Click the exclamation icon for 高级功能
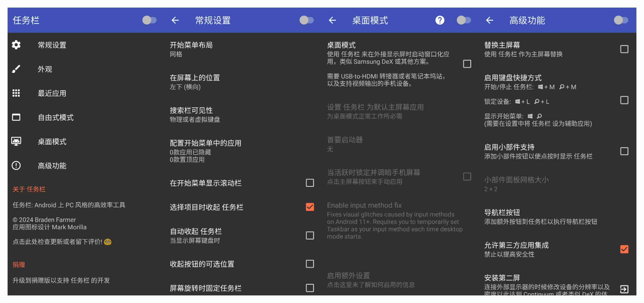Image resolution: width=644 pixels, height=303 pixels. coord(16,166)
